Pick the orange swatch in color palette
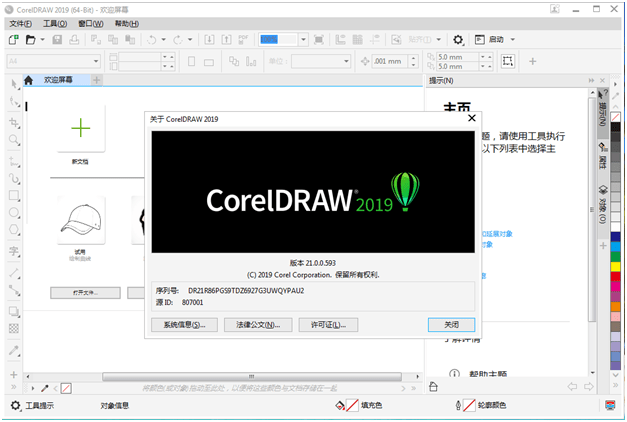 pos(615,306)
